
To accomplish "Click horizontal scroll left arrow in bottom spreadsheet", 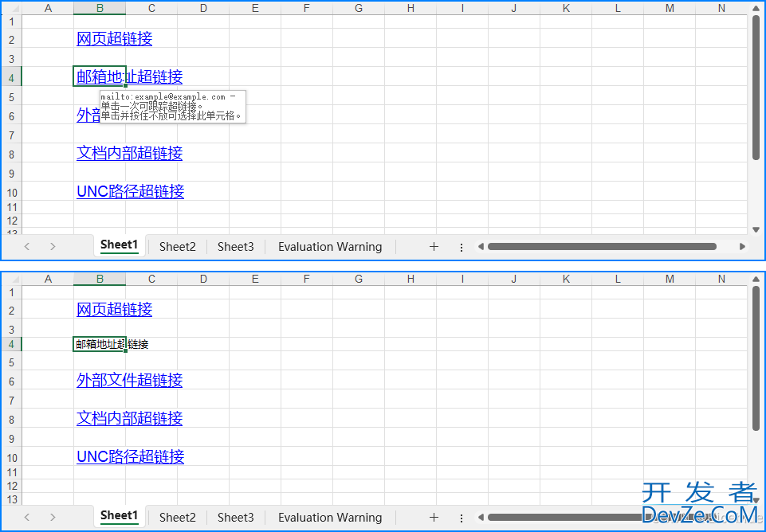I will (x=481, y=518).
